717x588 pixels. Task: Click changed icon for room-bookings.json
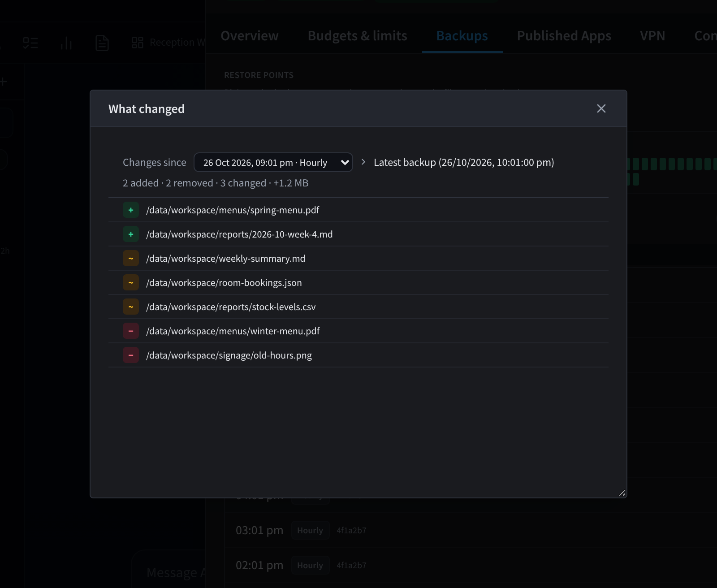tap(131, 283)
